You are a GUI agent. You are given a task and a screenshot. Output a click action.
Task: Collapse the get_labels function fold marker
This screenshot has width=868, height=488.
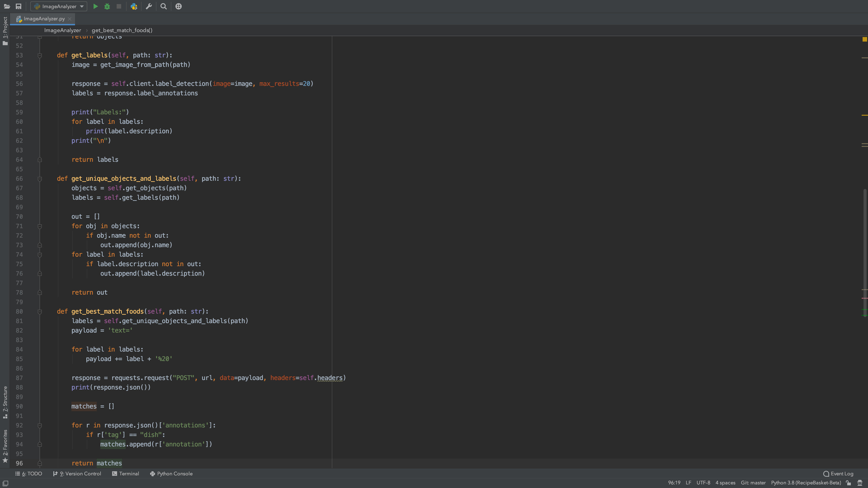coord(40,56)
